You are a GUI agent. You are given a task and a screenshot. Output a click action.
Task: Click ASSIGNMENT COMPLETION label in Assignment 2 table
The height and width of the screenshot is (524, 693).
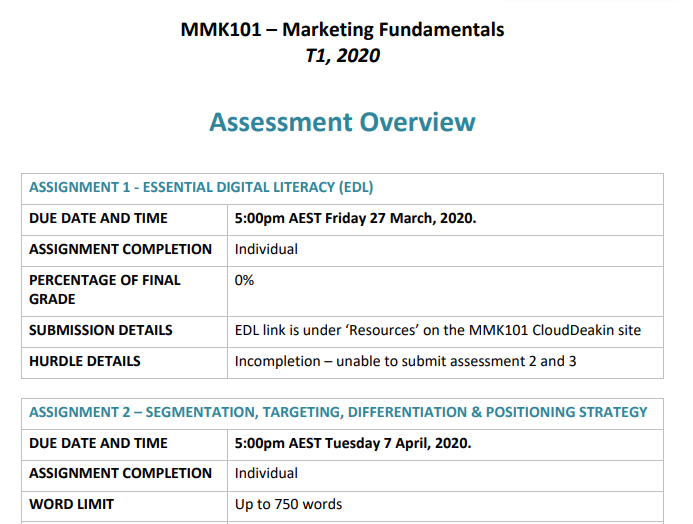(x=120, y=473)
